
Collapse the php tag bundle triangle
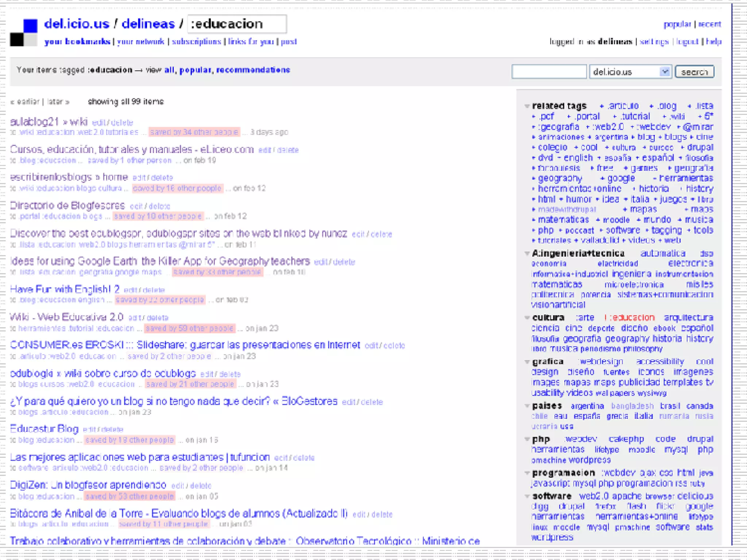527,439
